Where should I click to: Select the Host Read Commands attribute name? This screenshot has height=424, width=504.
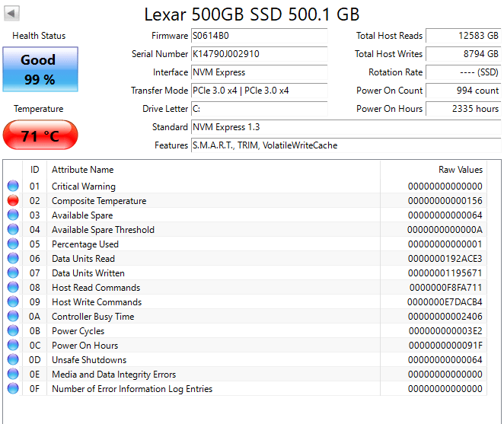click(96, 288)
